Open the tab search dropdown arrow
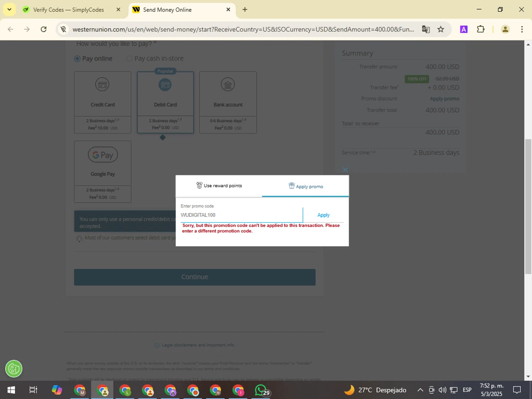 9,10
